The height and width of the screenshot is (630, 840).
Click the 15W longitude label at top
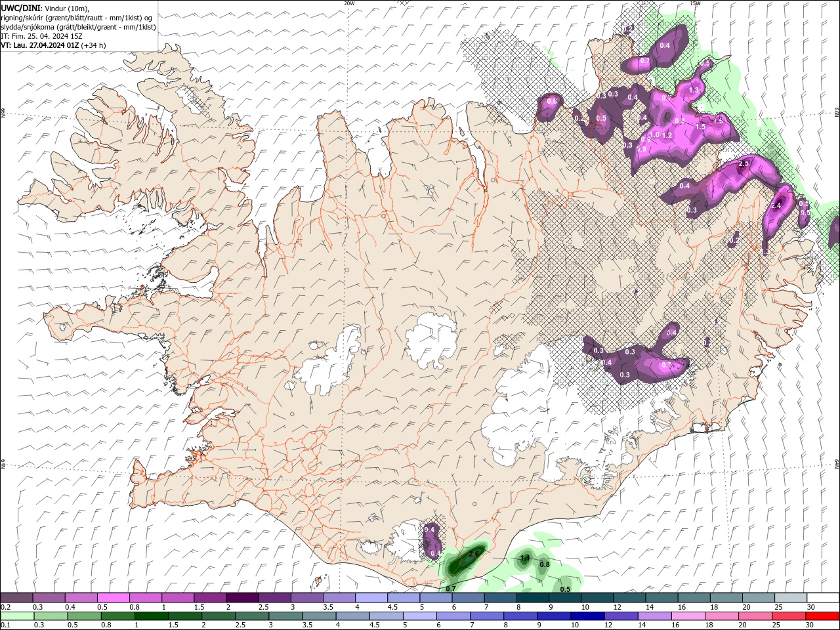pos(696,3)
